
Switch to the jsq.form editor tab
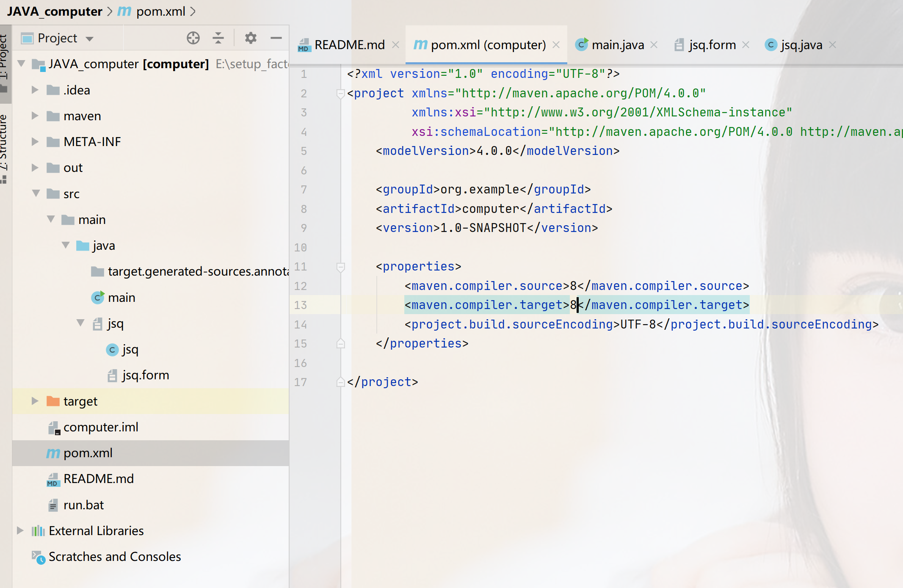coord(712,45)
